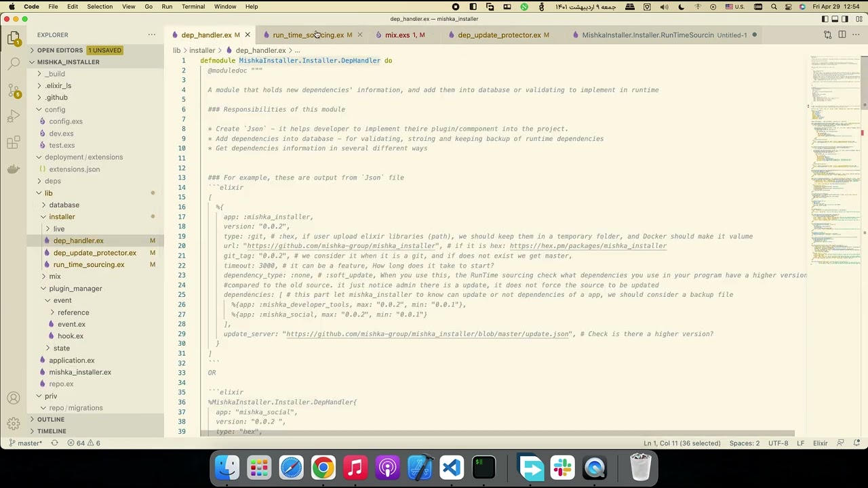Expand the Open Editors section
Screen dimensions: 868x488
click(x=96, y=50)
